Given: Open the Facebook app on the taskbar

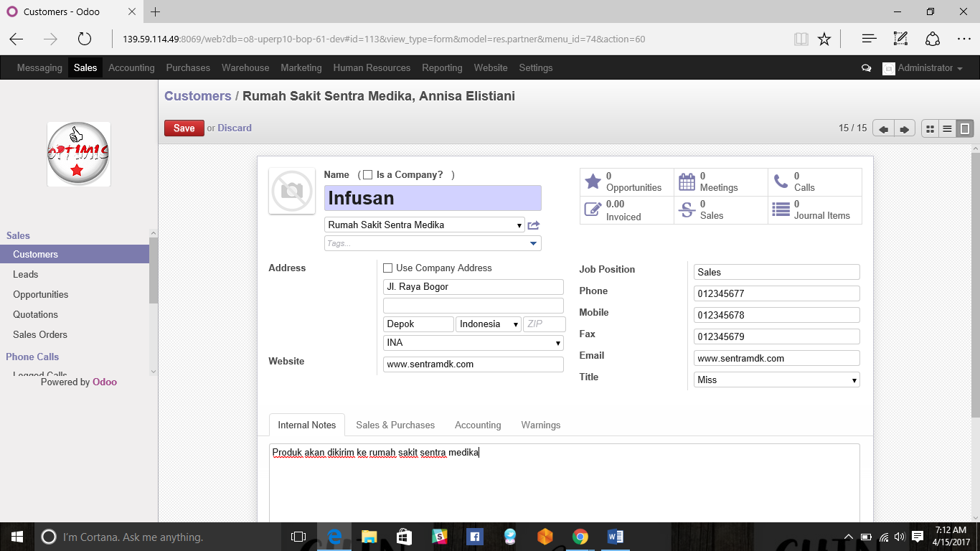Looking at the screenshot, I should (475, 537).
